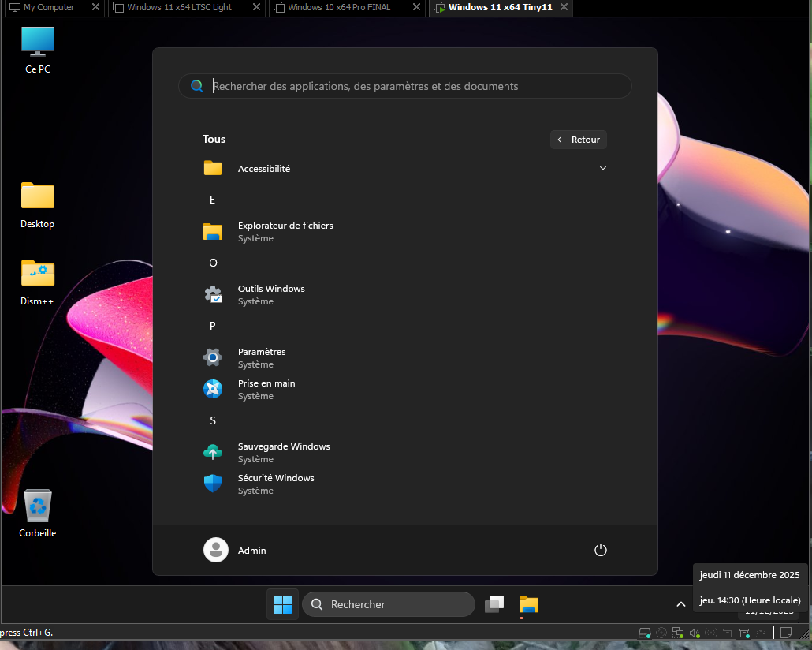Click the Retour button

click(579, 140)
